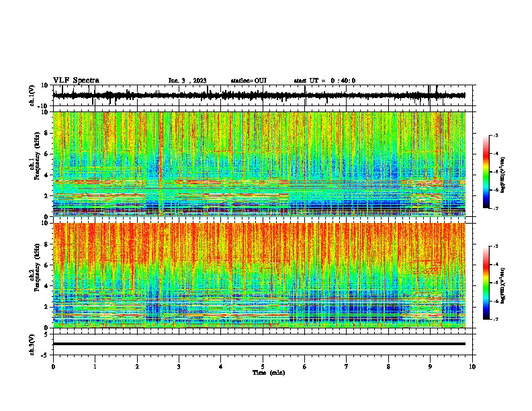
Task: Click inside the ch.2 spectrogram panel
Action: pos(259,275)
